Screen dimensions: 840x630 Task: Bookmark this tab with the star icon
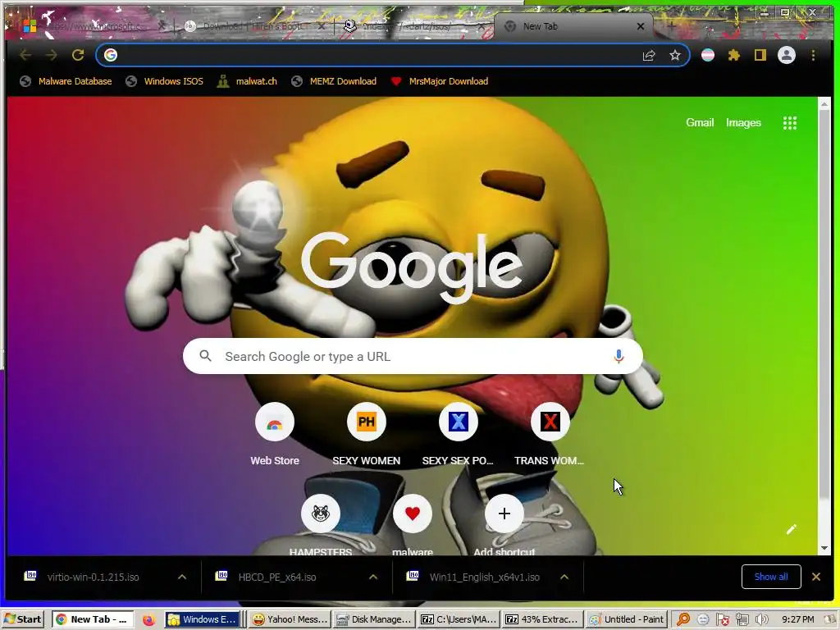(675, 55)
